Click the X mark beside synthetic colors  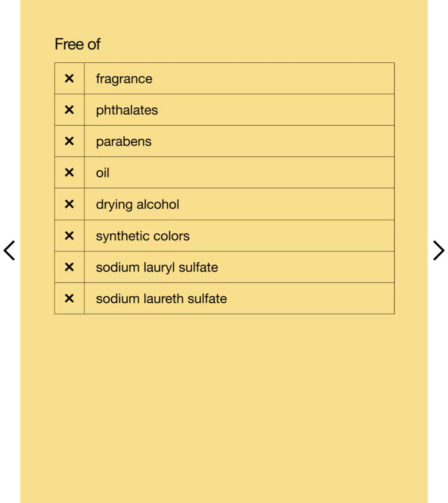(69, 236)
